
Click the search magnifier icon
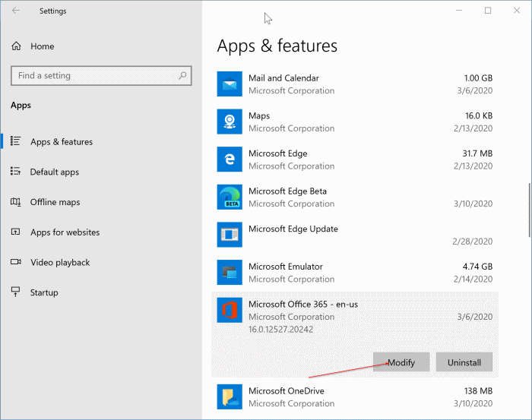[182, 75]
